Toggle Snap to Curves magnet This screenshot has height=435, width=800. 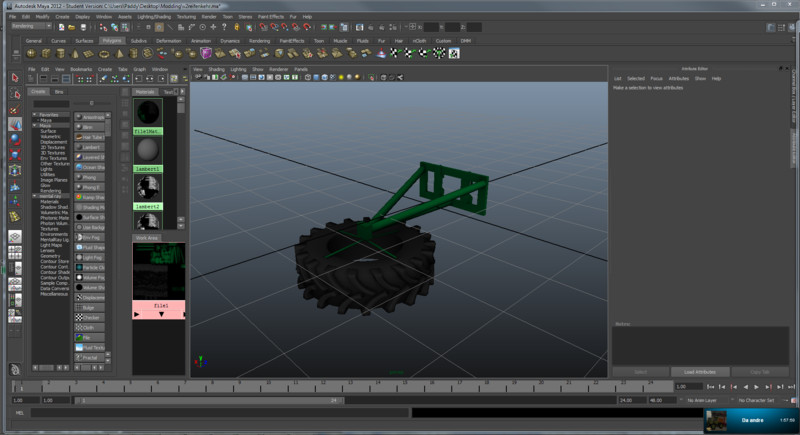[274, 27]
